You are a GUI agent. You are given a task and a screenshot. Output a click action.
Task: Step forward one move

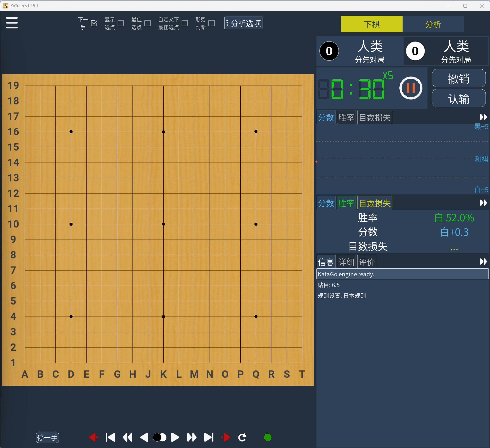175,438
